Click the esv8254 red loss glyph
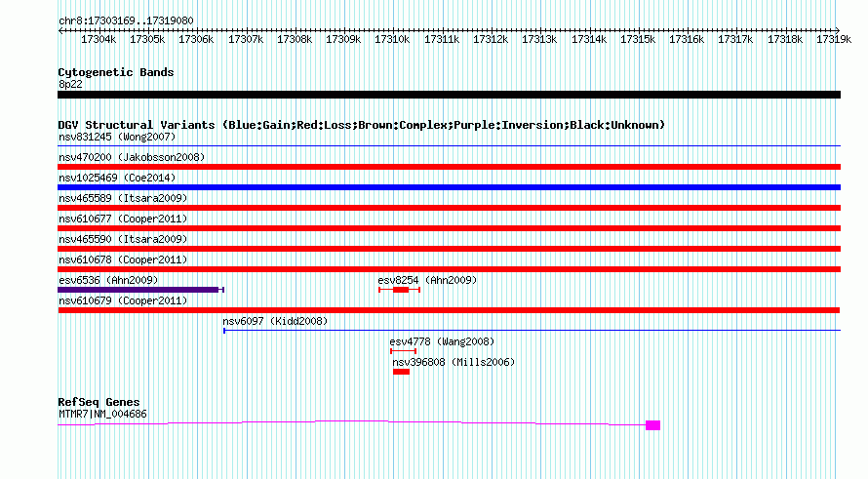868x479 pixels. click(400, 290)
